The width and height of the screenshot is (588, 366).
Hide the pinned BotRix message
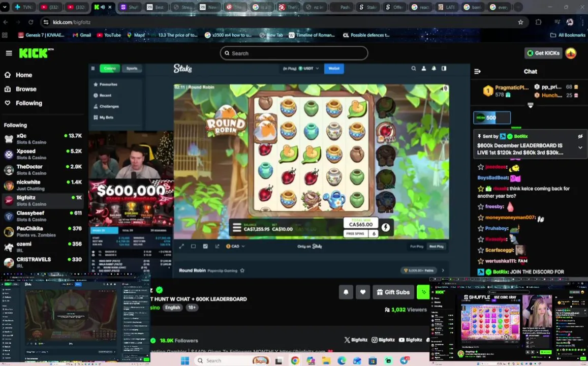click(x=580, y=137)
